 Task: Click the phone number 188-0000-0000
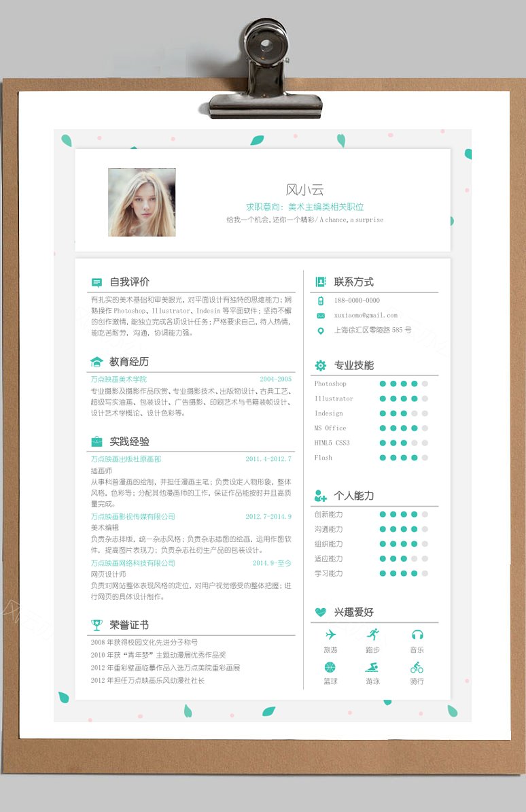(357, 301)
